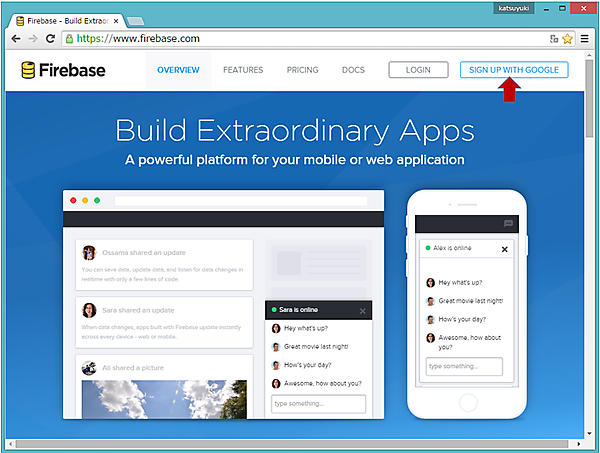Click desktop chat 'Great movie last night!' message
The image size is (600, 453).
[x=316, y=347]
